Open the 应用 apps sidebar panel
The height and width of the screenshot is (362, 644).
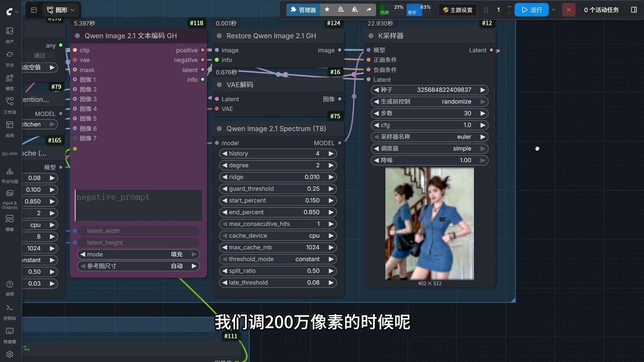10,129
